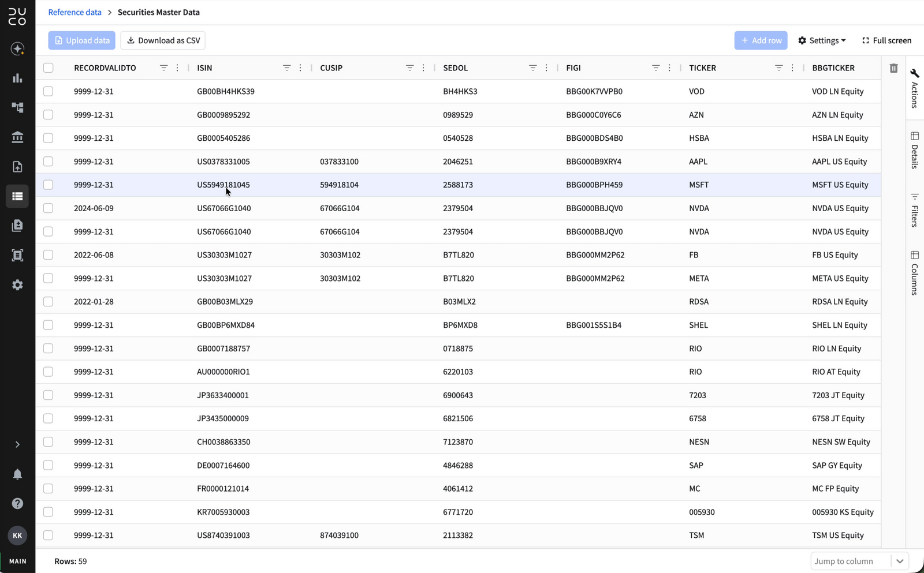The width and height of the screenshot is (924, 573).
Task: Click CUSIP cell 874039100
Action: coord(339,535)
